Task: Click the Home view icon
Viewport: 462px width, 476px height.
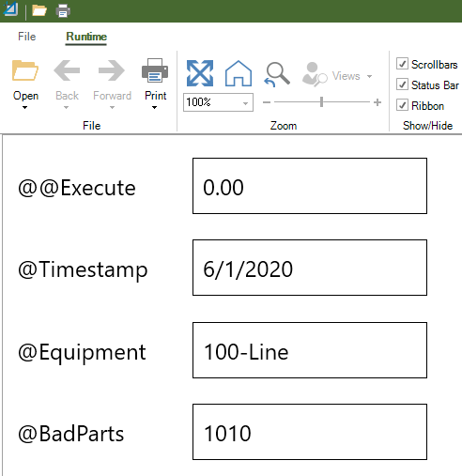Action: coord(239,73)
